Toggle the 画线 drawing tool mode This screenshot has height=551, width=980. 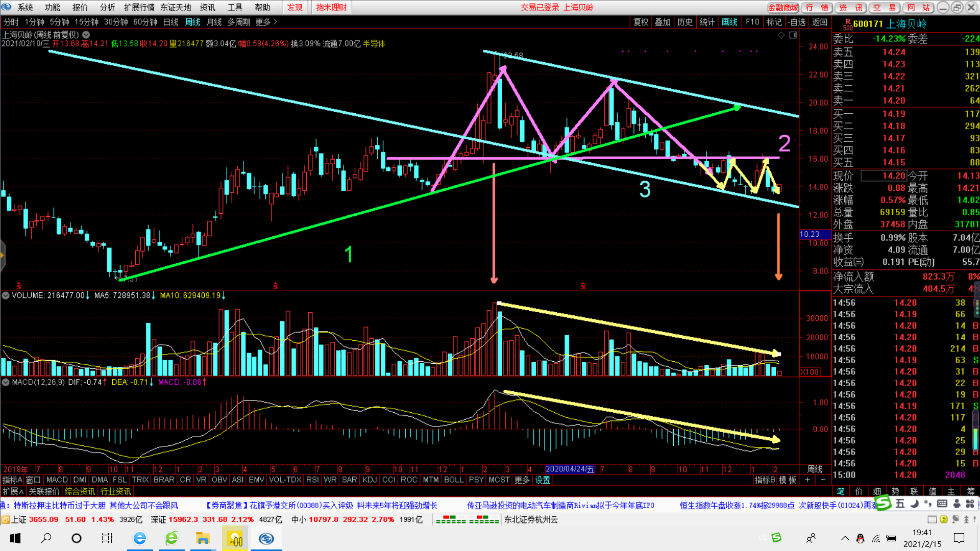point(729,22)
